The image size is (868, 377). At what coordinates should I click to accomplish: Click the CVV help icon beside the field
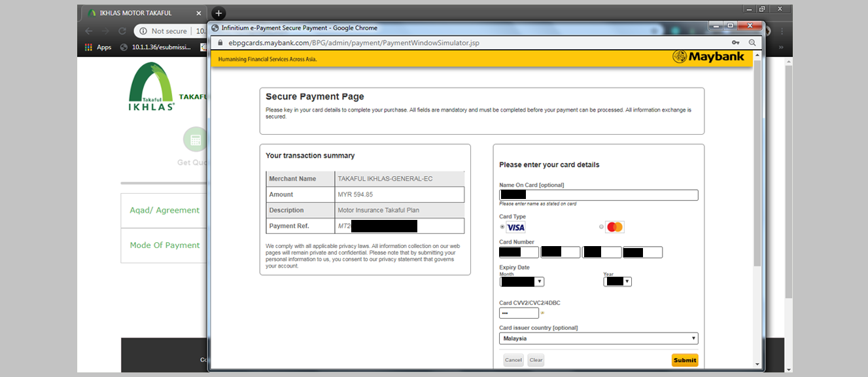tap(542, 313)
